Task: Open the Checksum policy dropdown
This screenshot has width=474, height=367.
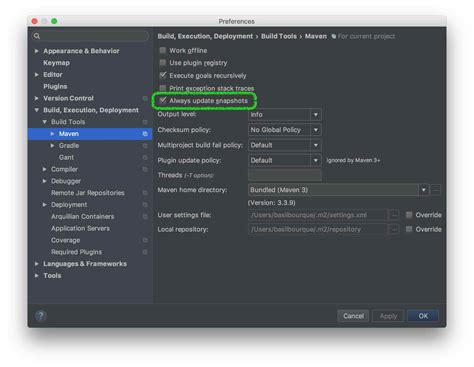Action: pos(285,130)
